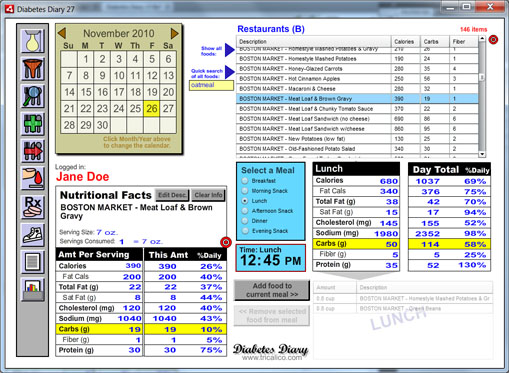509x373 pixels.
Task: Click the Servings Consumed value 1
Action: tap(122, 242)
